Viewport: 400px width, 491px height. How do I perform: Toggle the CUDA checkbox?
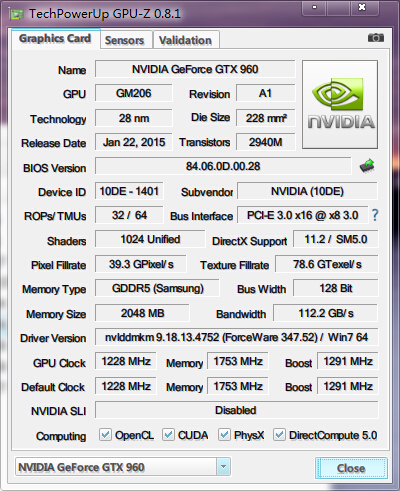coord(168,435)
